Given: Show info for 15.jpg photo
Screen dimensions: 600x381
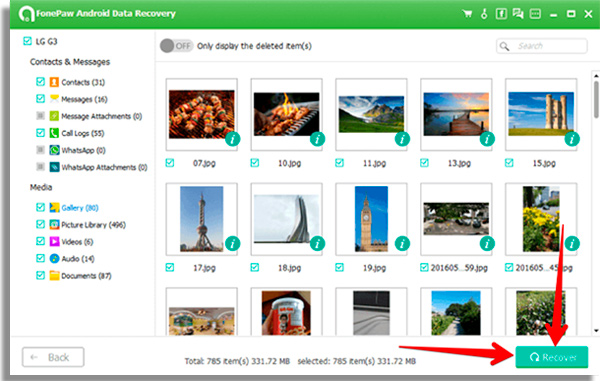Looking at the screenshot, I should pyautogui.click(x=572, y=139).
